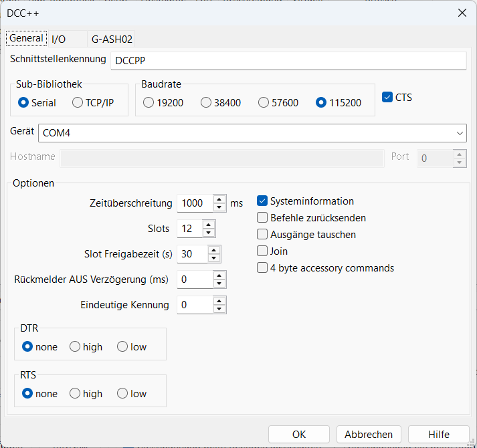Open the G-ASH02 tab

click(x=112, y=39)
